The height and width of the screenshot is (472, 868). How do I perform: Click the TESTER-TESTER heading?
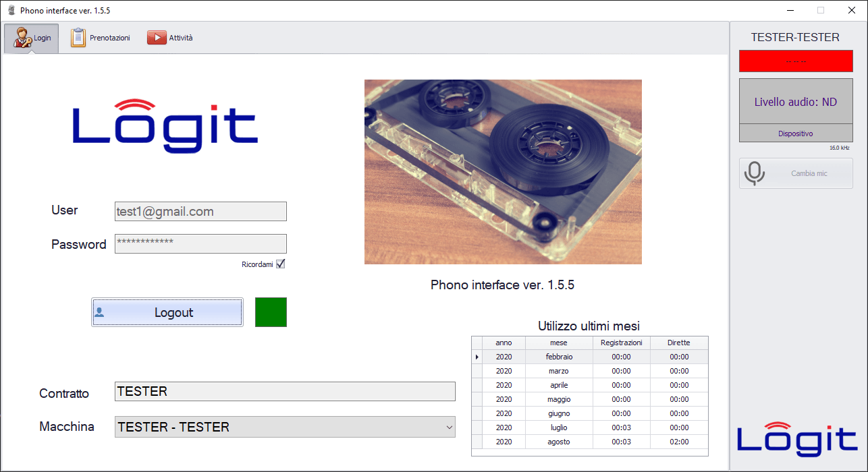pos(795,38)
